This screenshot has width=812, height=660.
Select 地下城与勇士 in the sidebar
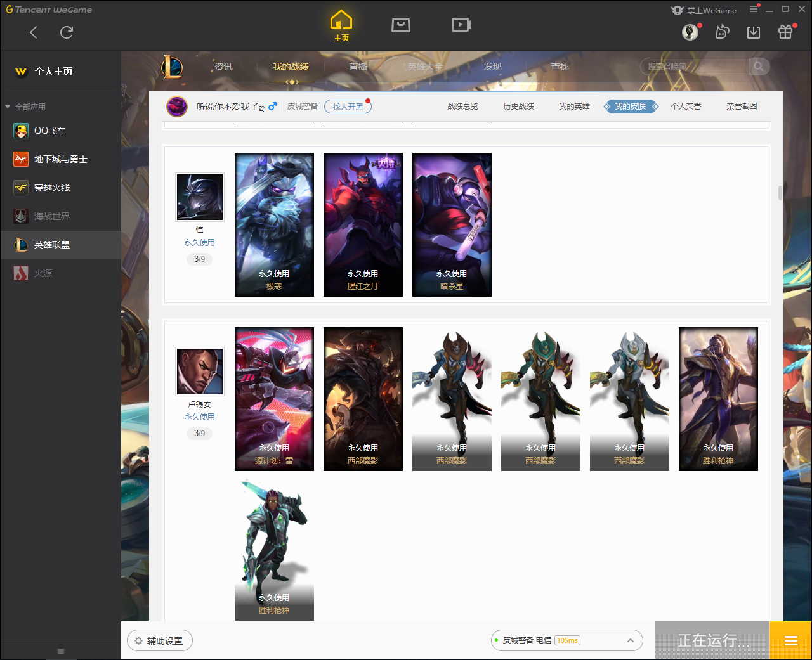coord(60,159)
